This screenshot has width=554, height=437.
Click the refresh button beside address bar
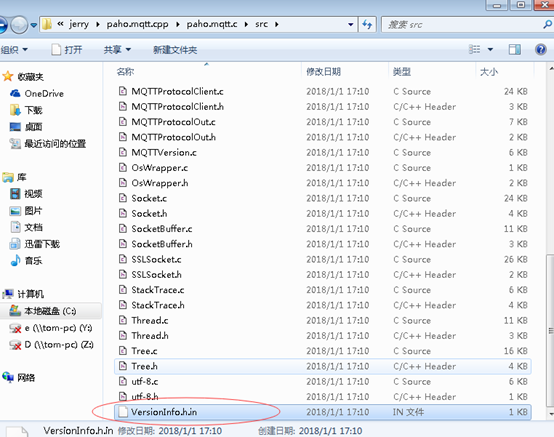tap(367, 24)
